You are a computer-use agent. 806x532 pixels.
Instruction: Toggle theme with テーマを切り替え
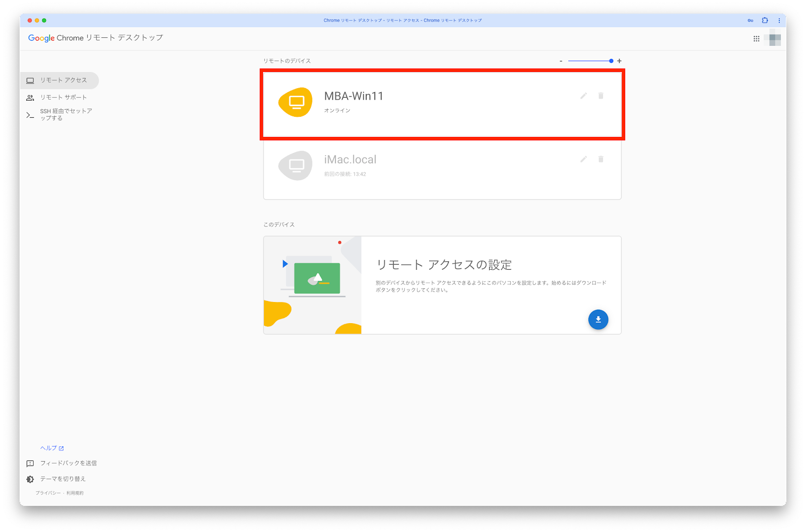[x=63, y=479]
